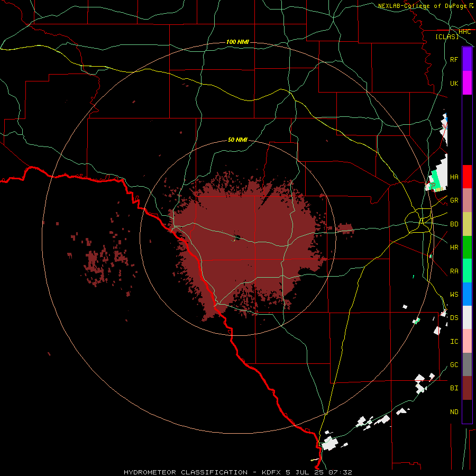Select the IC light pink legend swatch
Viewport: 476px width, 476px height.
(x=467, y=341)
